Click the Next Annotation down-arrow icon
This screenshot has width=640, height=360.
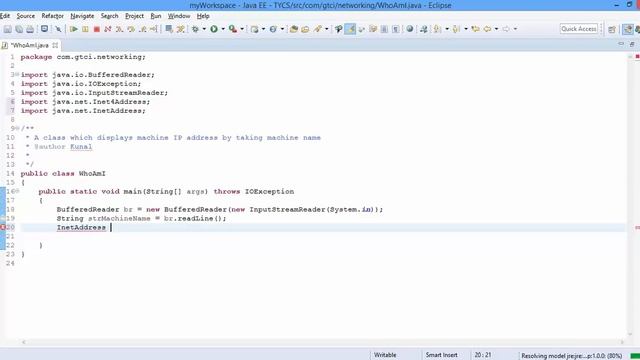437,29
